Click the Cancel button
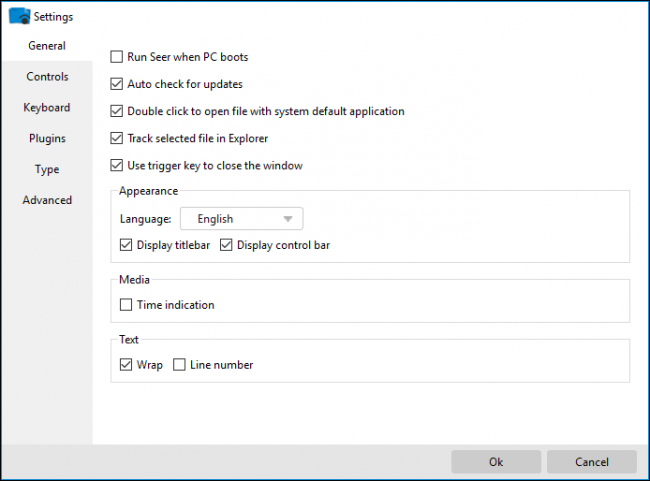 (x=591, y=461)
